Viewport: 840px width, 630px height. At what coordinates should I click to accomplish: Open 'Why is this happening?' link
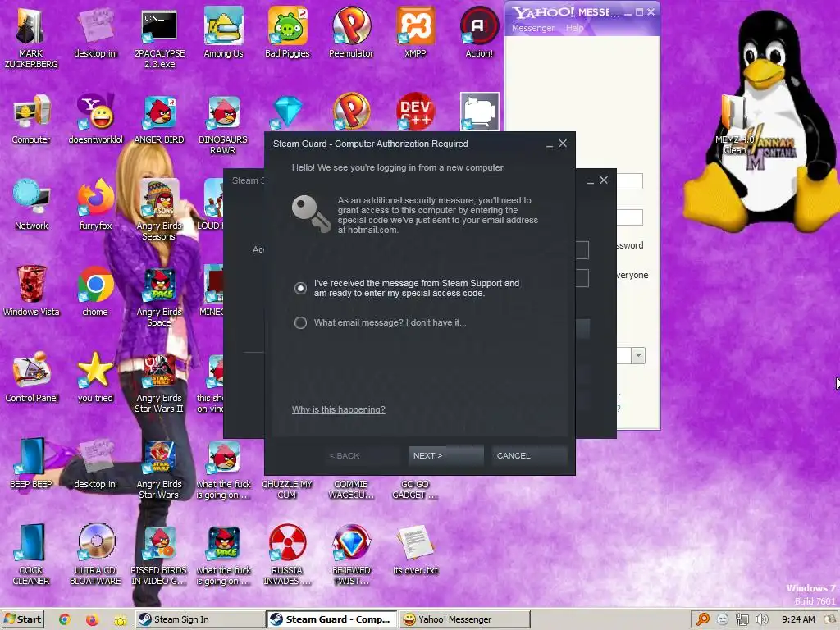pos(339,409)
